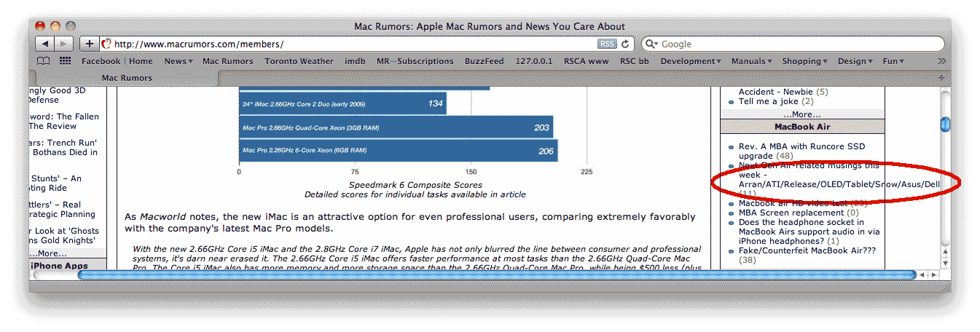Click the vertical scrollbar down arrow

946,262
